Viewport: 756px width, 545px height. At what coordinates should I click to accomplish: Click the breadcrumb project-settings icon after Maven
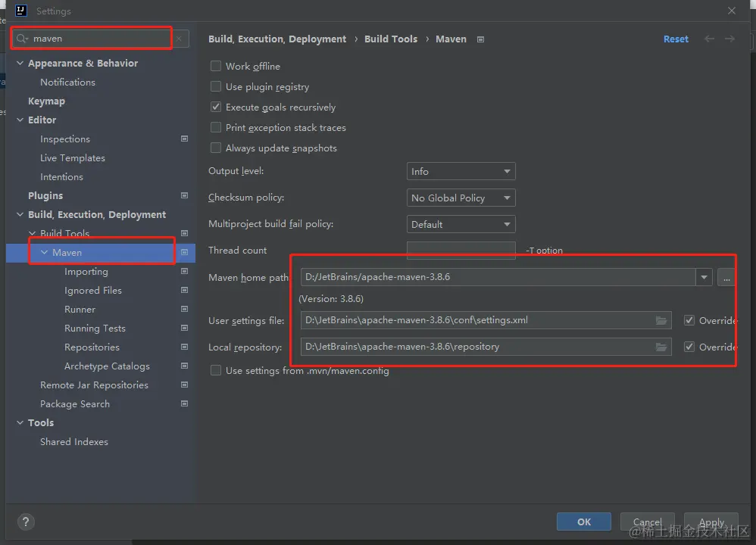click(480, 39)
